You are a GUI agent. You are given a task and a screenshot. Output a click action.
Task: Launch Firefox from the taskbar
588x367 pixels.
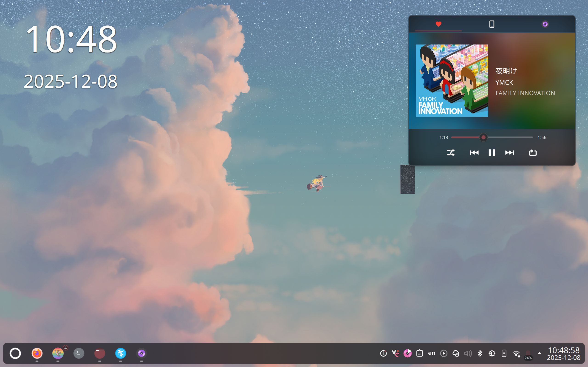point(37,353)
